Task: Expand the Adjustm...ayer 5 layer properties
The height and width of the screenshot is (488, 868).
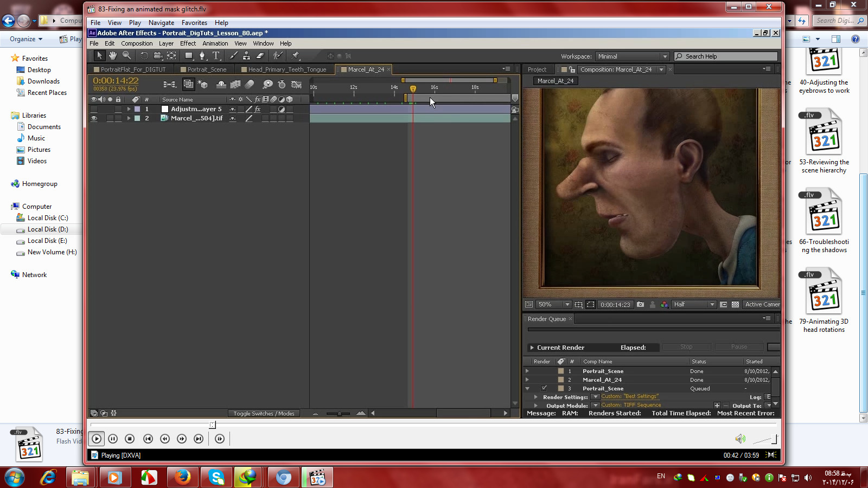Action: pos(129,109)
